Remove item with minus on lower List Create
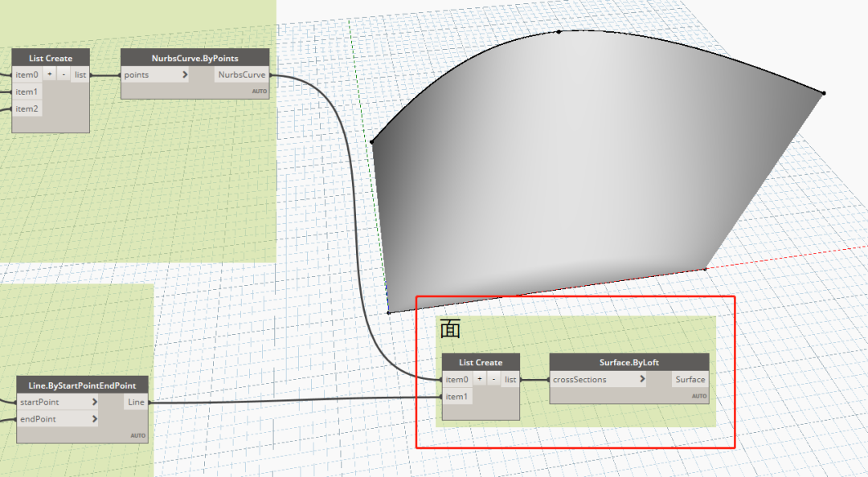 [493, 379]
